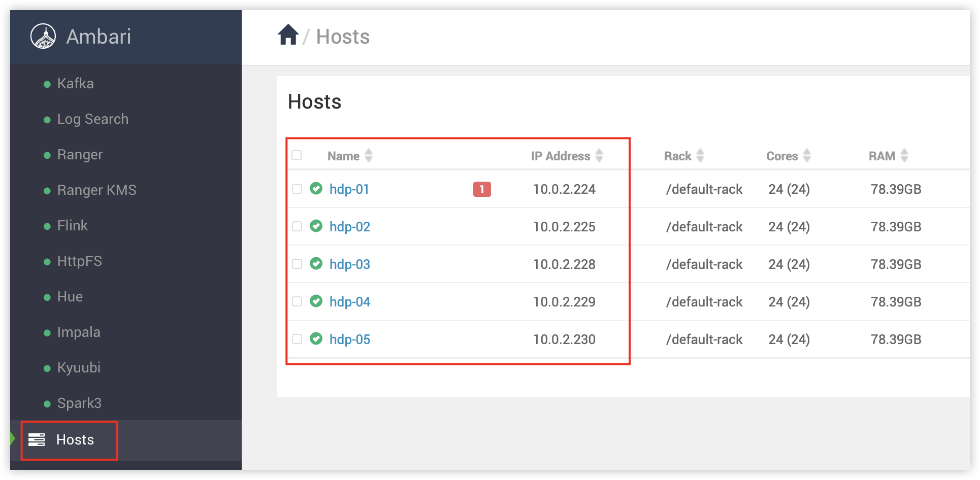Check the checkbox for hdp-05
Screen dimensions: 980x480
[x=297, y=338]
